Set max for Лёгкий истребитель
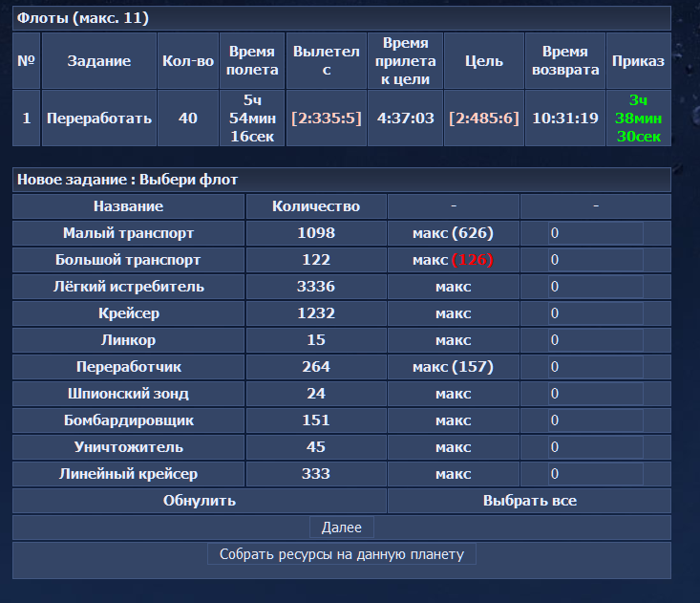Viewport: 700px width, 603px height. (453, 287)
